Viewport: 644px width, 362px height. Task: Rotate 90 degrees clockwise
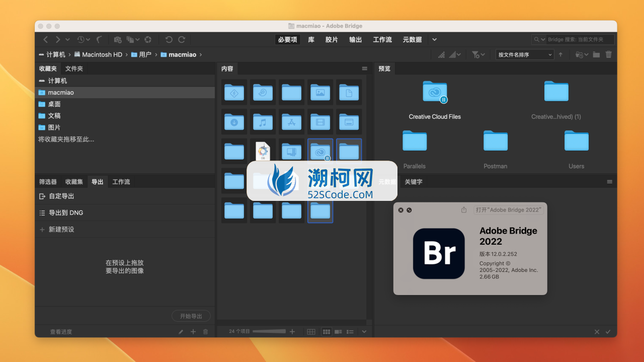[x=182, y=39]
